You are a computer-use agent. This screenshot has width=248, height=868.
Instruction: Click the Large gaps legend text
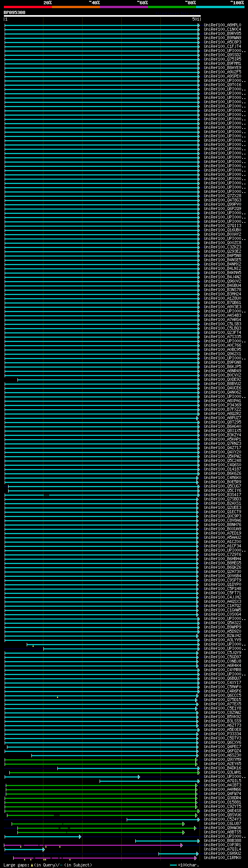[48, 865]
